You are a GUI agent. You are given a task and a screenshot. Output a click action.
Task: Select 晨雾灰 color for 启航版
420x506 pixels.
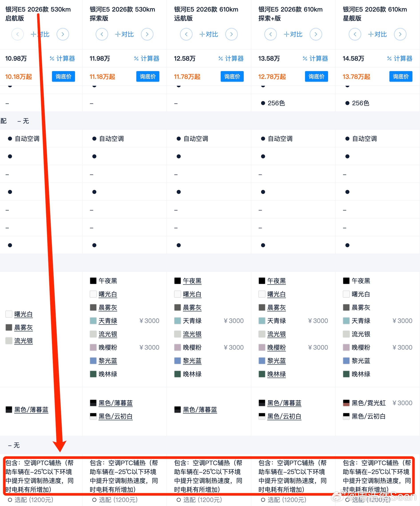[x=19, y=327]
